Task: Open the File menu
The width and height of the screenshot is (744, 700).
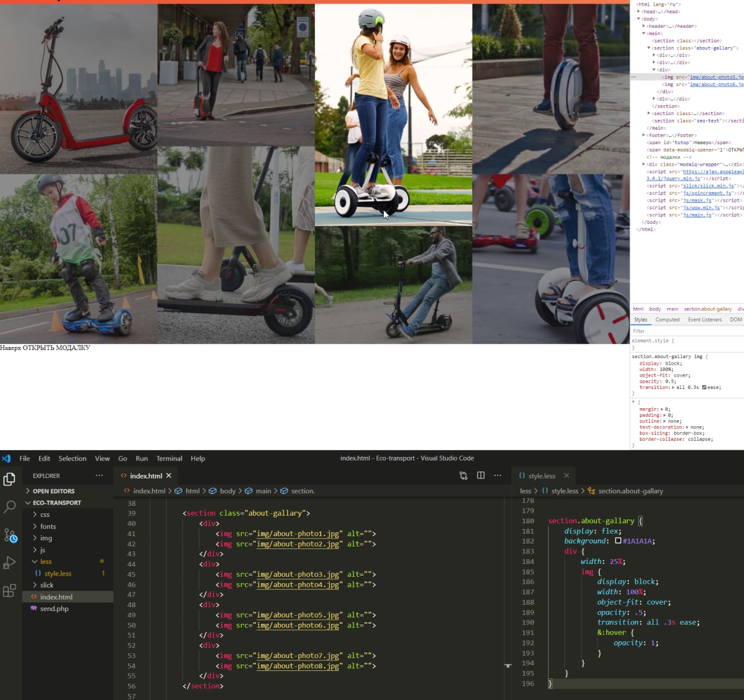Action: pos(24,458)
